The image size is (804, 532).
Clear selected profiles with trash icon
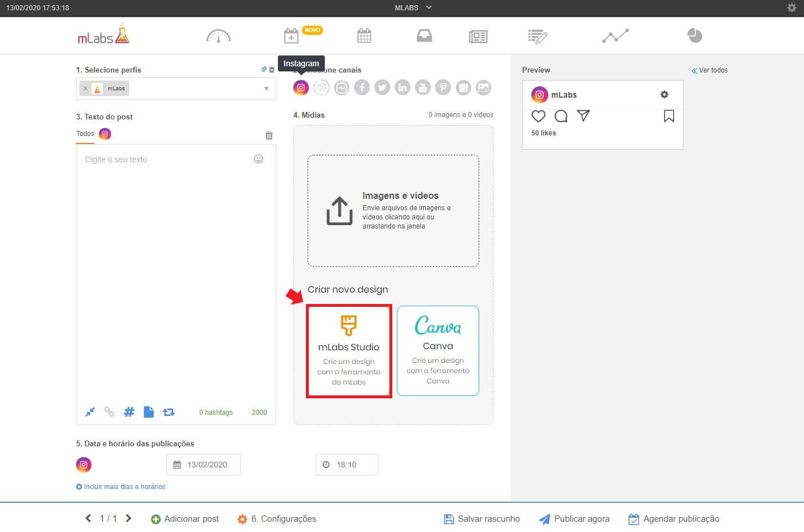[x=272, y=70]
